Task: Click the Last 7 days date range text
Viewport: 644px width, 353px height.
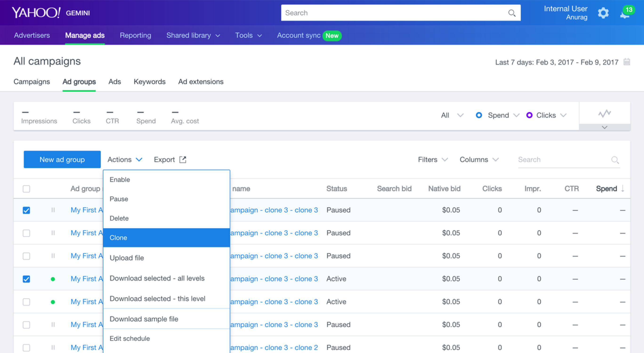Action: [557, 62]
